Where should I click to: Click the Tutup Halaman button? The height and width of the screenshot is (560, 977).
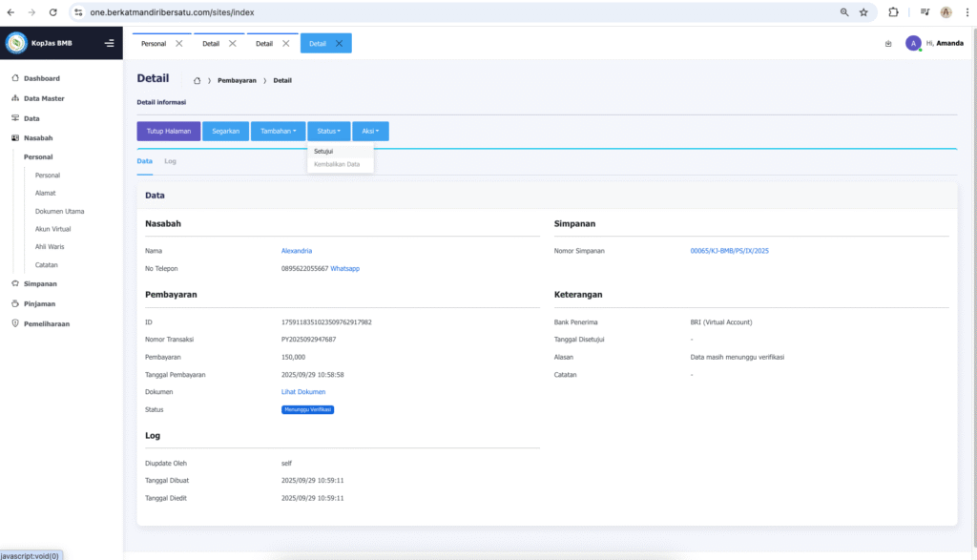click(x=169, y=131)
